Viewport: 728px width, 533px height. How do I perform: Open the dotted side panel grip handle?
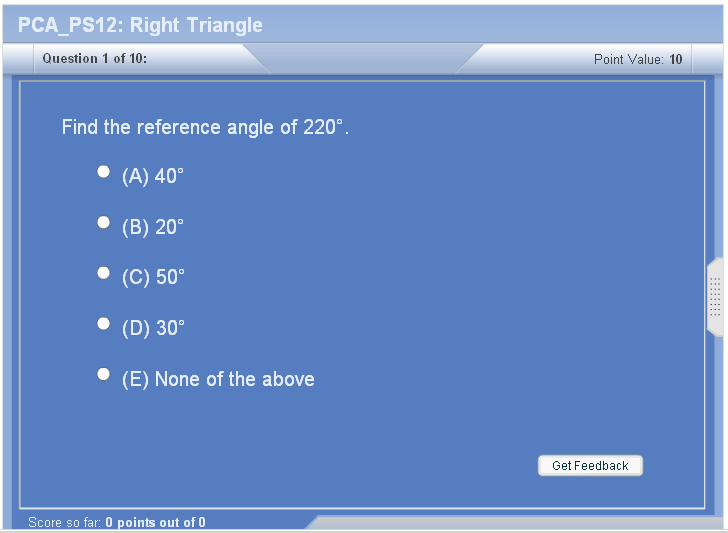click(715, 297)
